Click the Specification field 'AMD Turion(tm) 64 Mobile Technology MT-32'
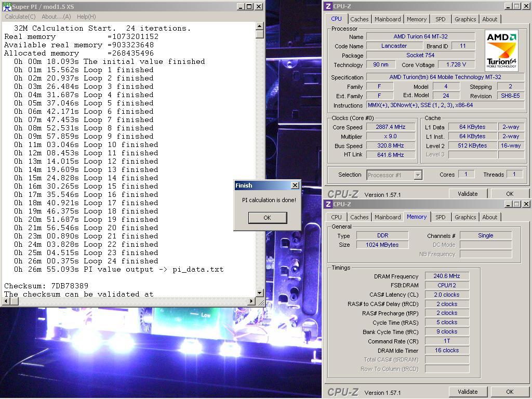This screenshot has height=399, width=532. (445, 77)
